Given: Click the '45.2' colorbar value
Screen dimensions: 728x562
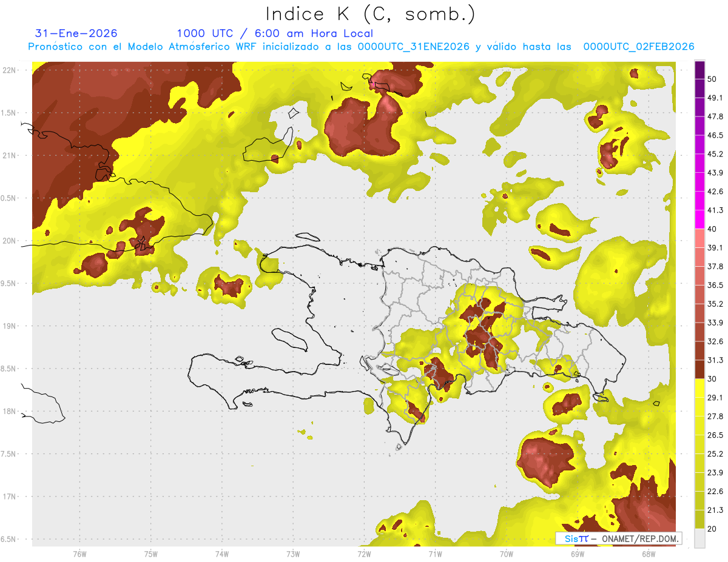Looking at the screenshot, I should (715, 154).
